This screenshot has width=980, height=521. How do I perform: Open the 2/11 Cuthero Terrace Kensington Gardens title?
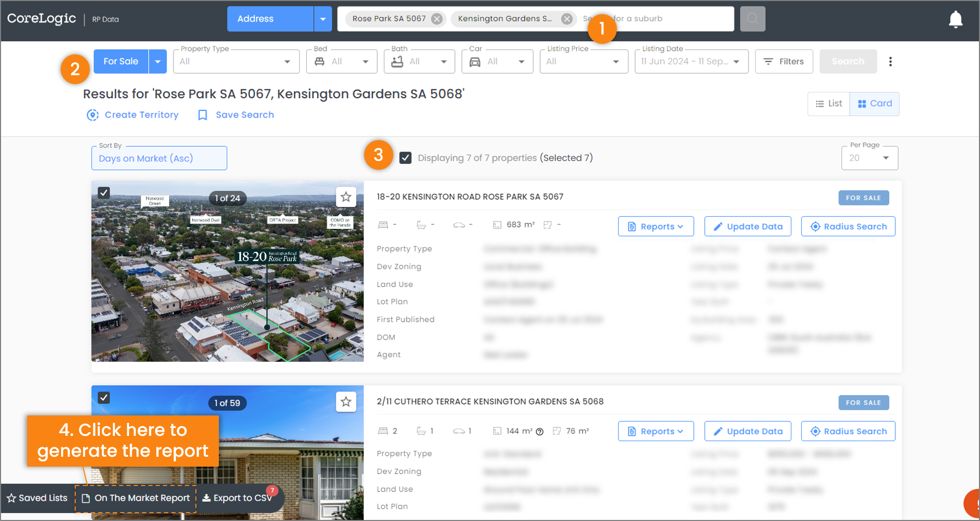click(490, 402)
